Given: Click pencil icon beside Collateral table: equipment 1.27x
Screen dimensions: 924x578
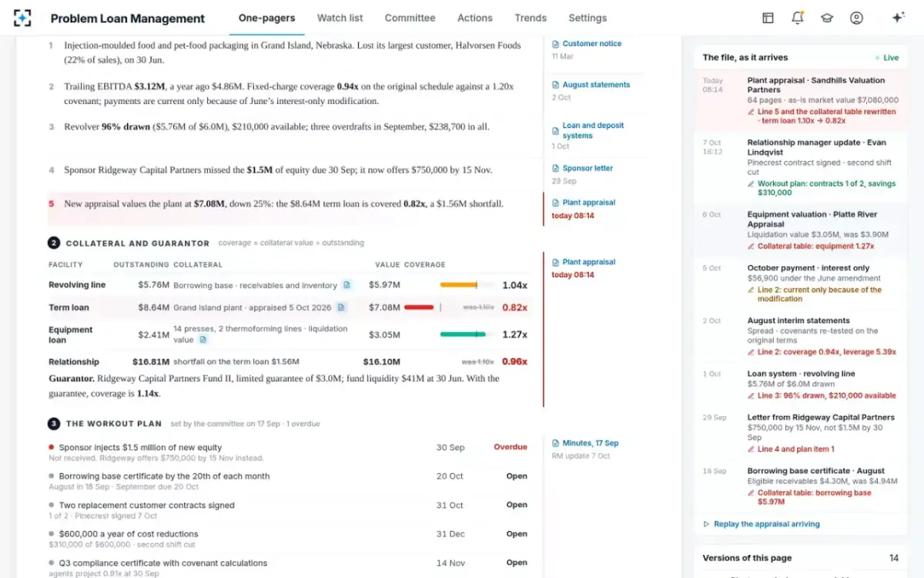Looking at the screenshot, I should click(751, 247).
